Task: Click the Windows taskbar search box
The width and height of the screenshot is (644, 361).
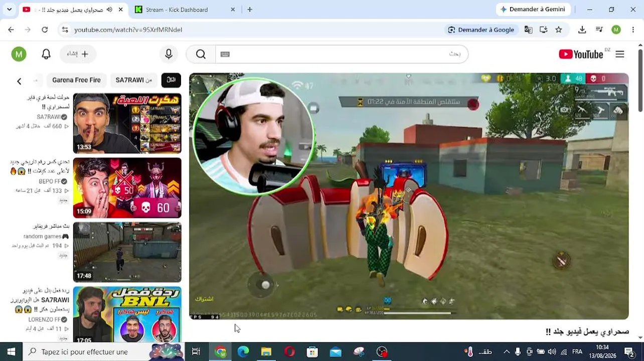Action: (104, 351)
